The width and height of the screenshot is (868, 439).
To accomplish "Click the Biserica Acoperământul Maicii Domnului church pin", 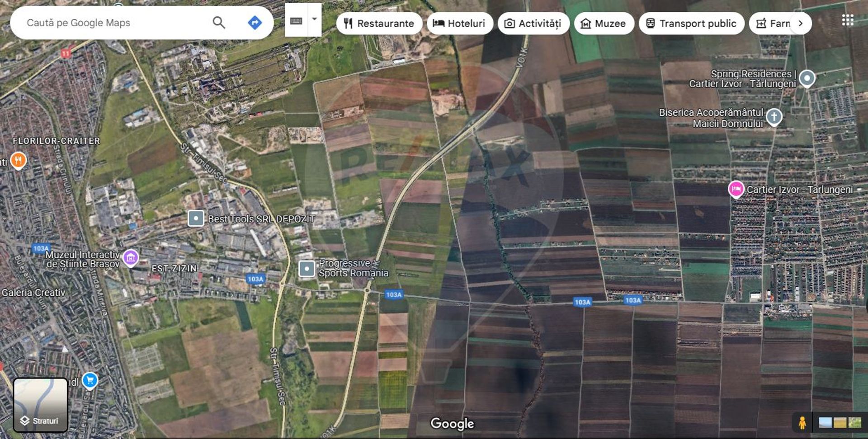I will [x=774, y=117].
